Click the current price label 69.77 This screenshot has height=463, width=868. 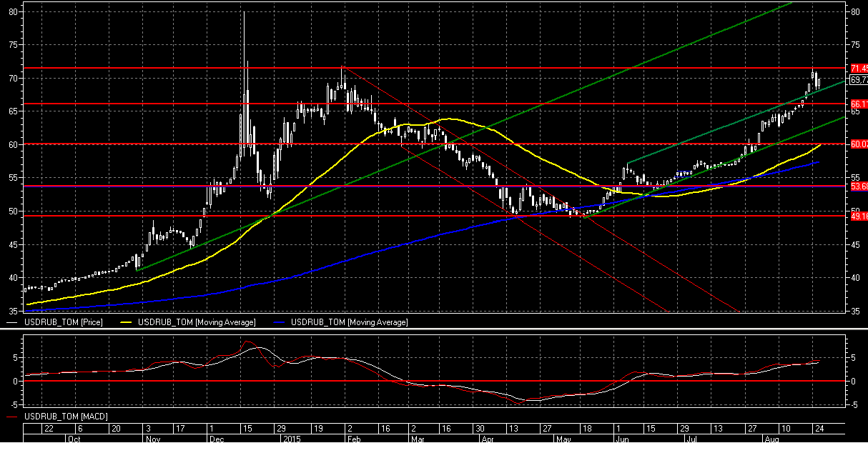click(x=858, y=80)
